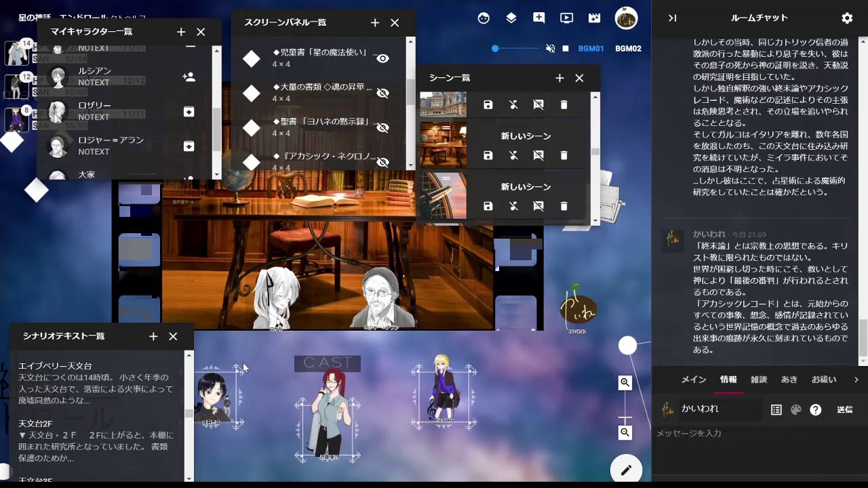Screen dimensions: 868x488
Task: Close the Screen Panel list
Action: pos(395,23)
